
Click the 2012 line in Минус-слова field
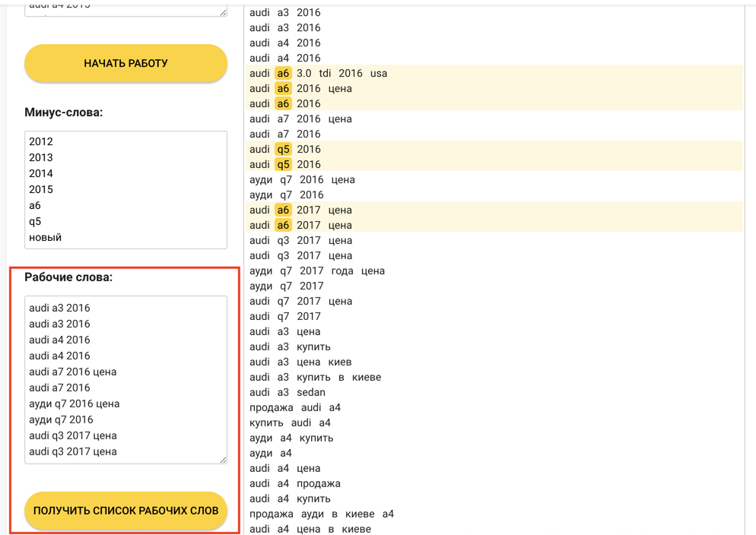41,141
